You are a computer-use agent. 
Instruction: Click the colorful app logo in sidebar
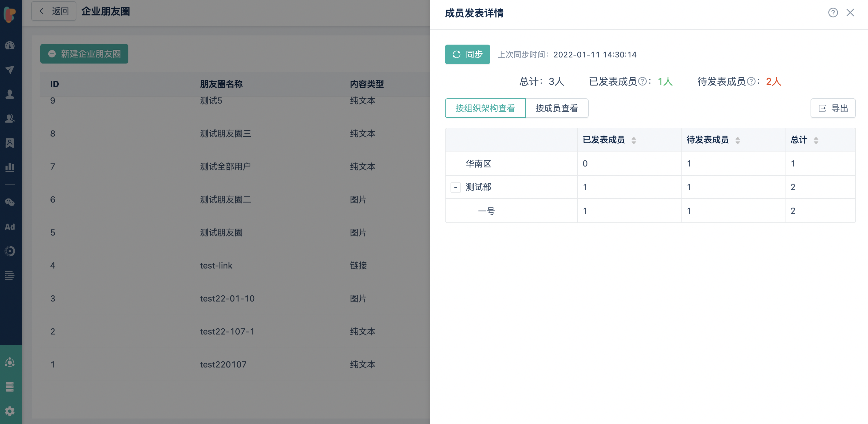[10, 14]
